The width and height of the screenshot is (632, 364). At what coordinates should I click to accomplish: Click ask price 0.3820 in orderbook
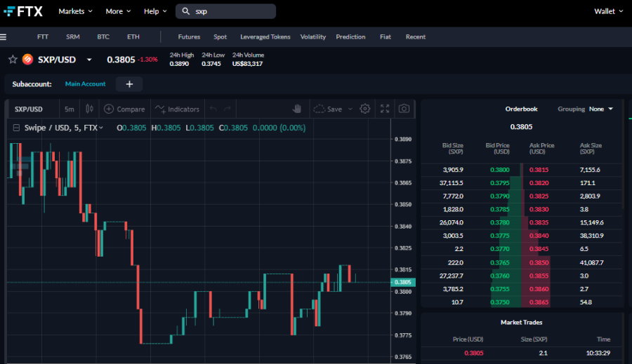pyautogui.click(x=539, y=183)
